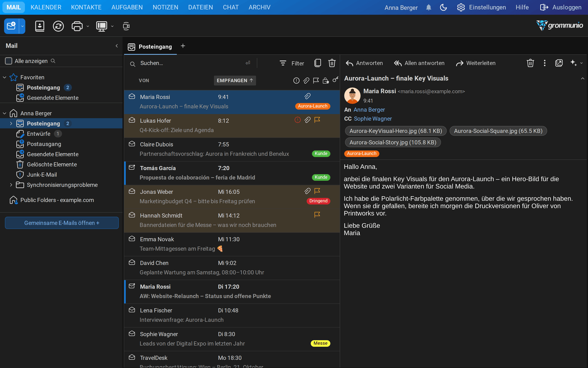
Task: Click the magnifier icon beside Alle anzeigen
Action: coord(53,61)
